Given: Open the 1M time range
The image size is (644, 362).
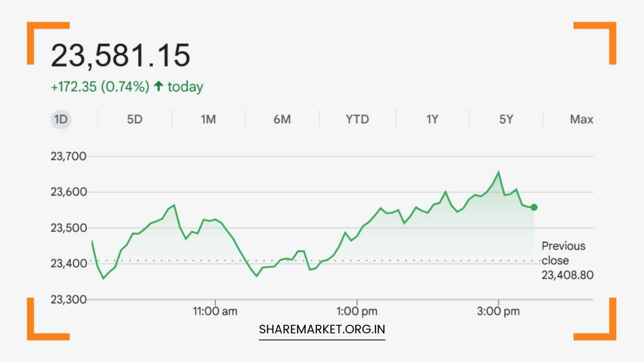Looking at the screenshot, I should [x=208, y=119].
